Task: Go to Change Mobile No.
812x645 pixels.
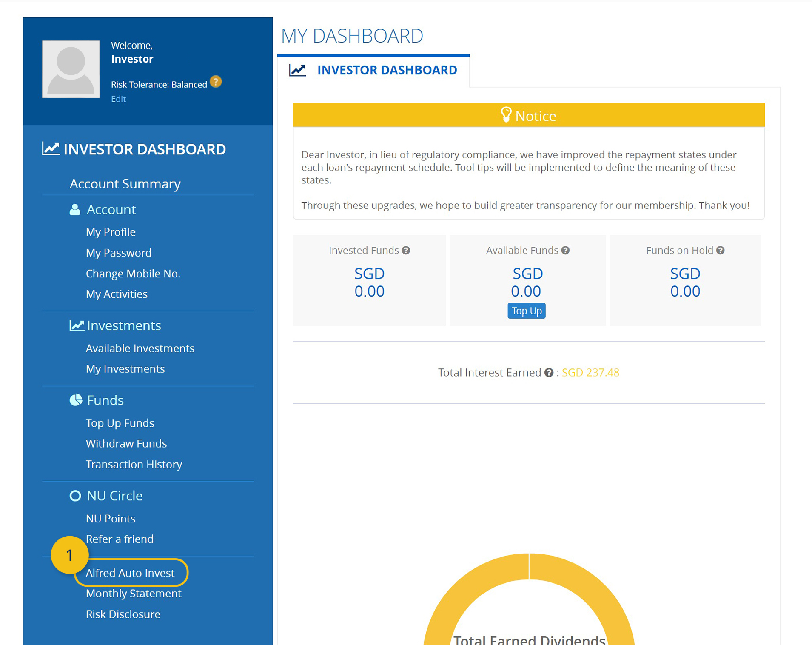Action: [133, 274]
